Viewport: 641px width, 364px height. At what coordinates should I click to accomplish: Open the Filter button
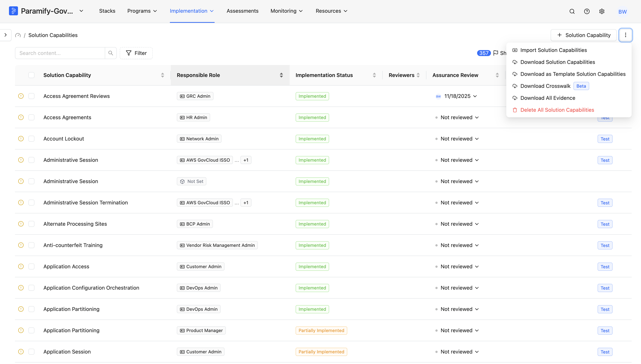136,53
